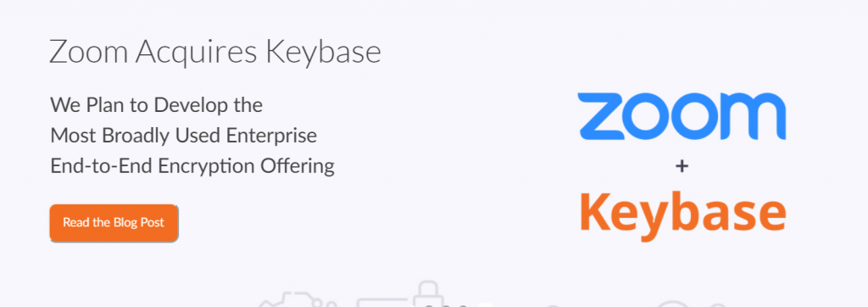The height and width of the screenshot is (307, 868).
Task: Select the white active carousel indicator
Action: coord(485,304)
